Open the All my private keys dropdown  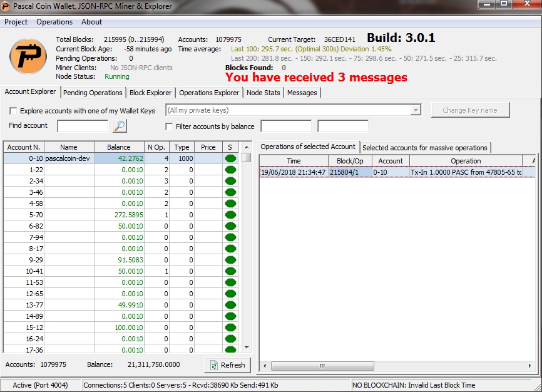(x=416, y=110)
